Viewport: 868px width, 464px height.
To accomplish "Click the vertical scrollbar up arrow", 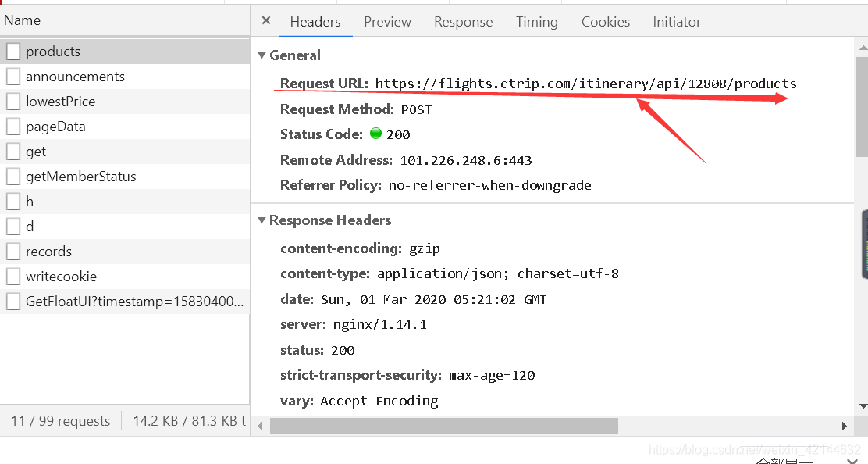I will coord(863,48).
